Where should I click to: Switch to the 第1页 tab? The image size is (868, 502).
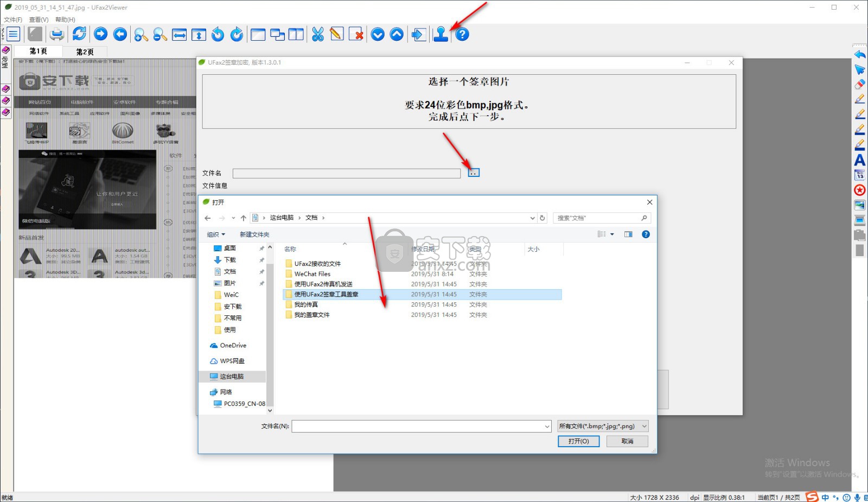point(38,51)
